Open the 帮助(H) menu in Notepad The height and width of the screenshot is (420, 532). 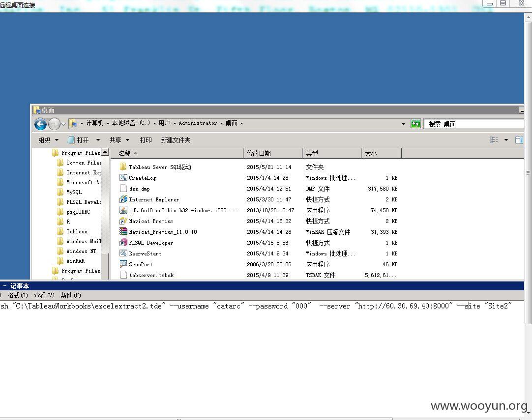(x=71, y=295)
